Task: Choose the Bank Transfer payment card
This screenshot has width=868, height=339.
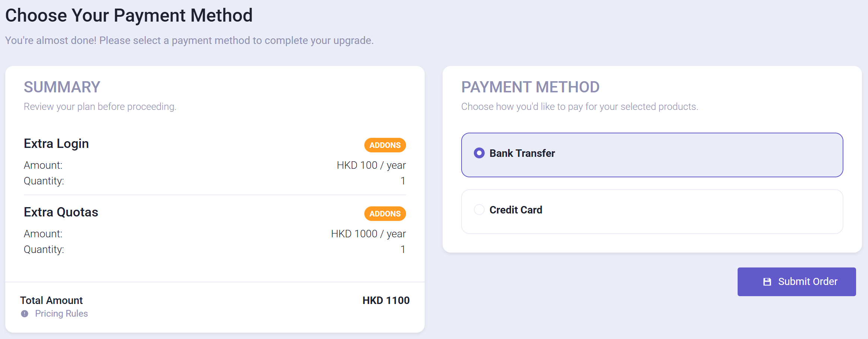Action: coord(652,155)
